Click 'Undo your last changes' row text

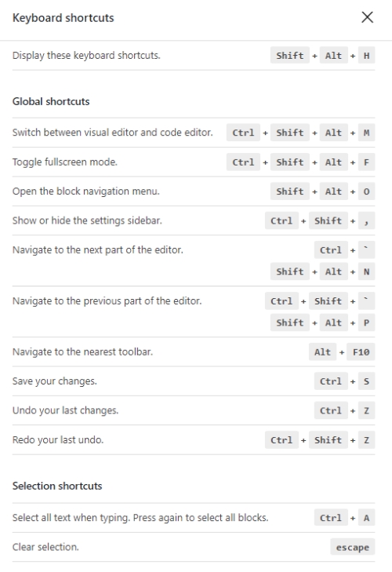tap(66, 410)
